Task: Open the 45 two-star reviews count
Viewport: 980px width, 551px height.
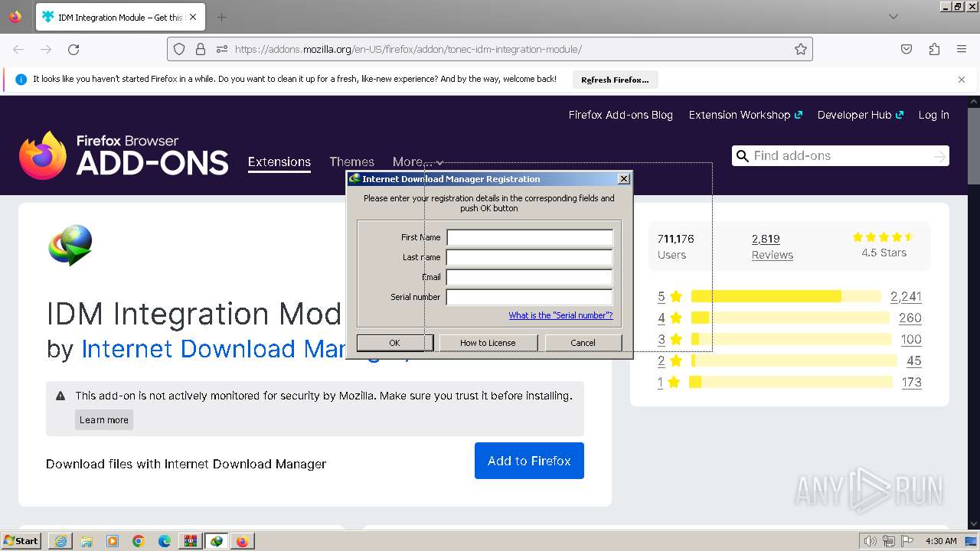Action: point(914,360)
